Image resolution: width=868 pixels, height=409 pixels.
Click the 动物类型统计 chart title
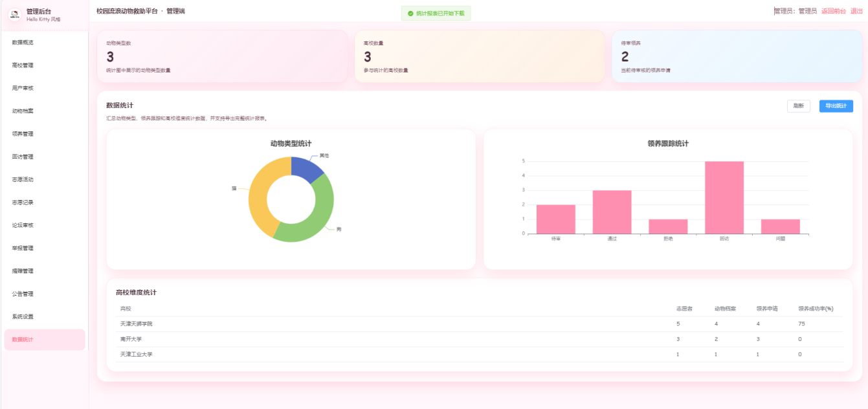click(291, 144)
